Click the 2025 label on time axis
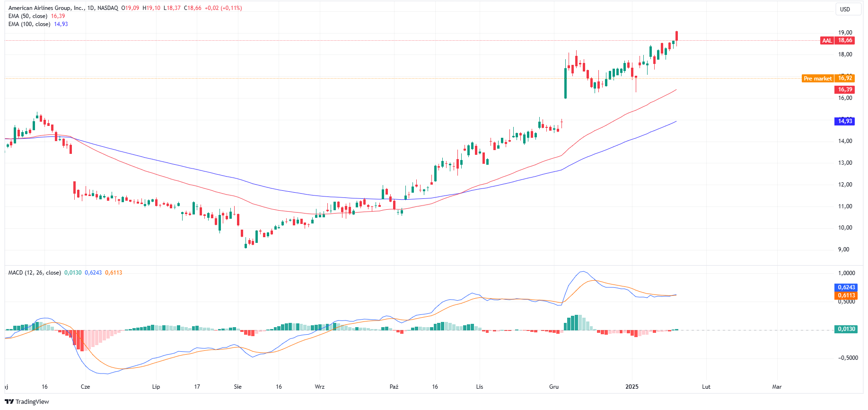This screenshot has height=410, width=868. coord(632,387)
